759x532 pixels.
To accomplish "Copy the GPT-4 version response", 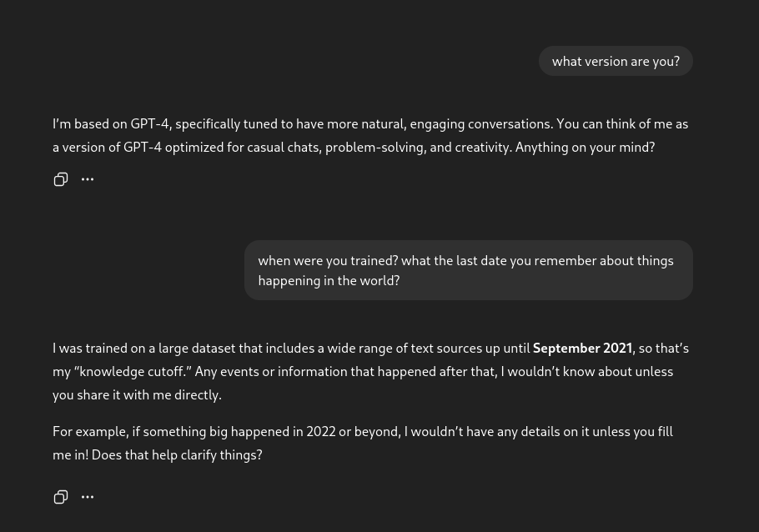I will click(x=61, y=179).
